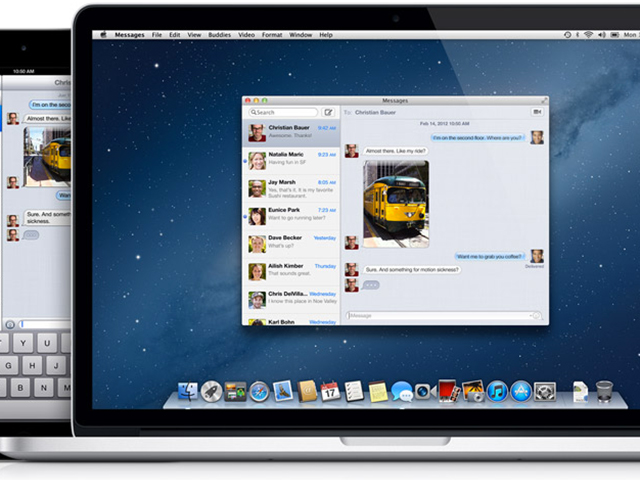Open Finder from the Dock
Screen dimensions: 640x480
pyautogui.click(x=188, y=391)
